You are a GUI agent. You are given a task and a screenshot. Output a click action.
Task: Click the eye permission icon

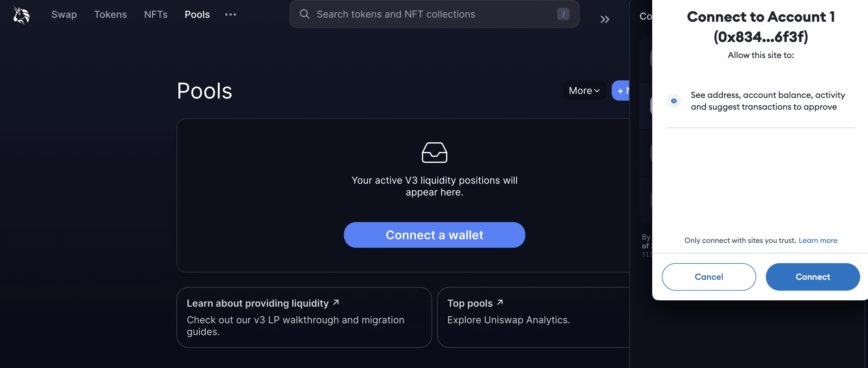674,101
